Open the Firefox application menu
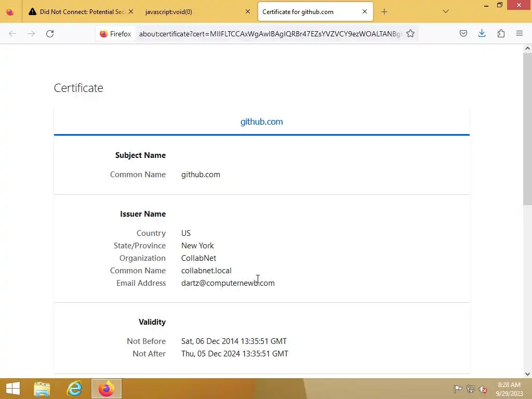The width and height of the screenshot is (532, 399). [520, 33]
